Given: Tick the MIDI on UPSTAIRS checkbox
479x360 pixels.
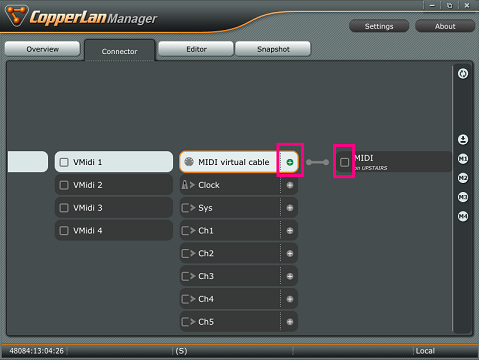Looking at the screenshot, I should pyautogui.click(x=344, y=162).
